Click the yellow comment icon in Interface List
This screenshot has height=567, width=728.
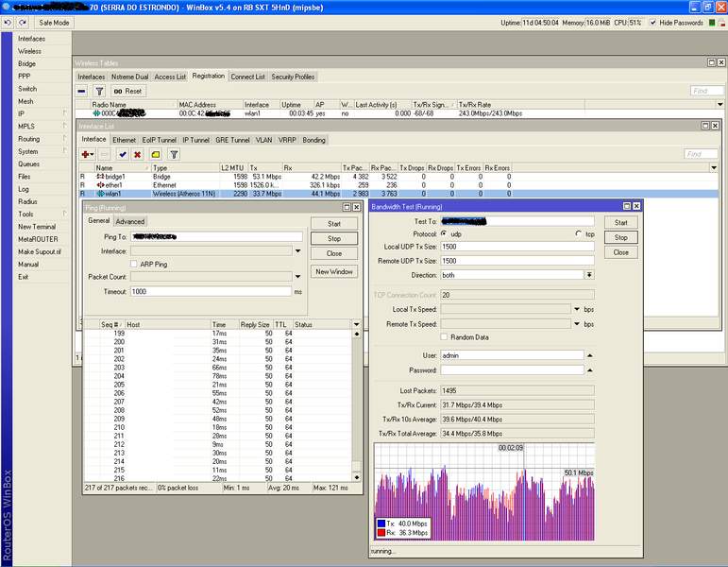154,154
